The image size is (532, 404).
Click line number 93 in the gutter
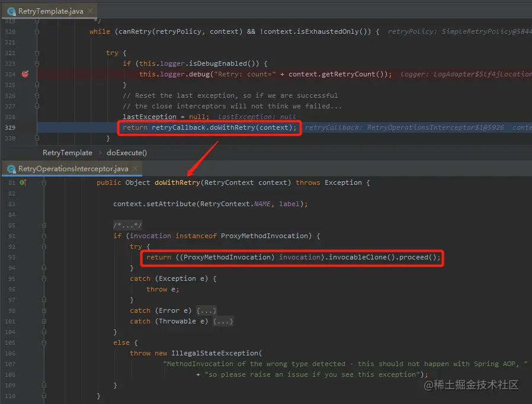pos(12,257)
